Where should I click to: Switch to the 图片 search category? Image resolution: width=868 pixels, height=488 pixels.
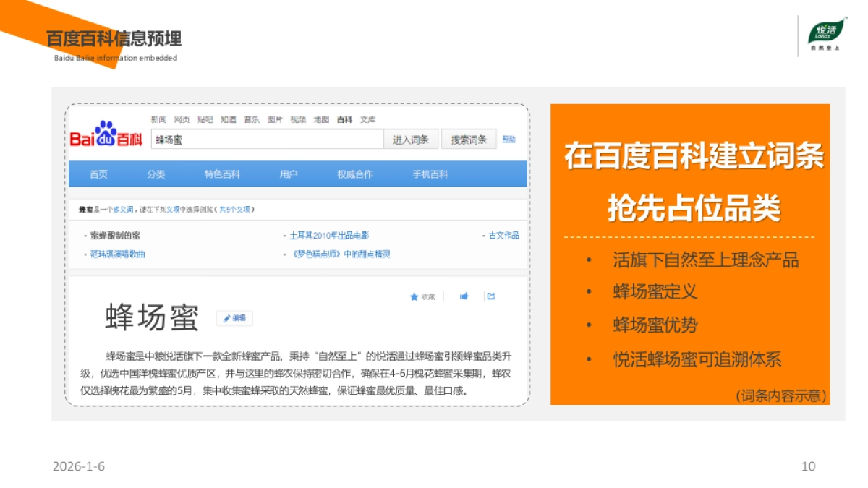click(273, 119)
